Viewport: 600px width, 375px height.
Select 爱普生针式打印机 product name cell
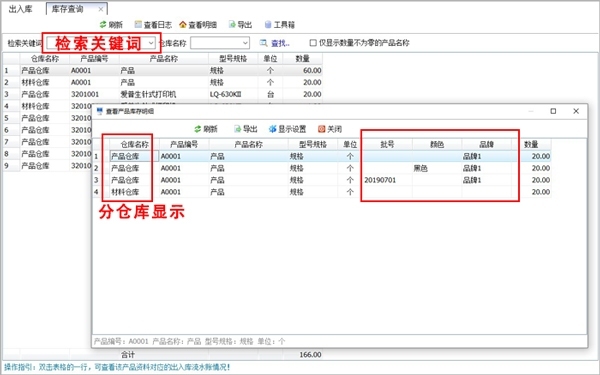pyautogui.click(x=164, y=95)
